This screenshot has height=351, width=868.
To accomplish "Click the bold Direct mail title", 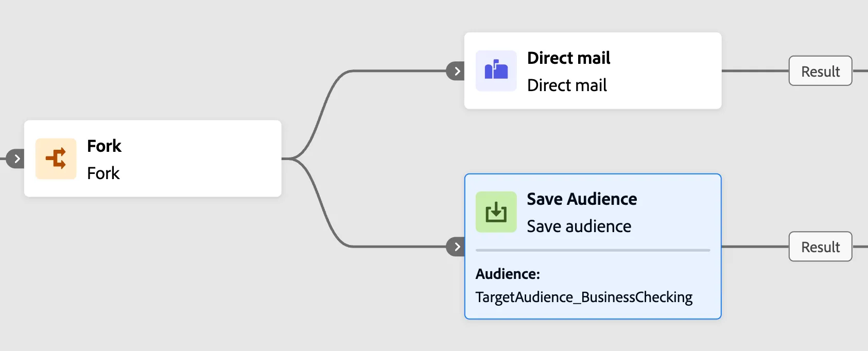I will pyautogui.click(x=569, y=58).
